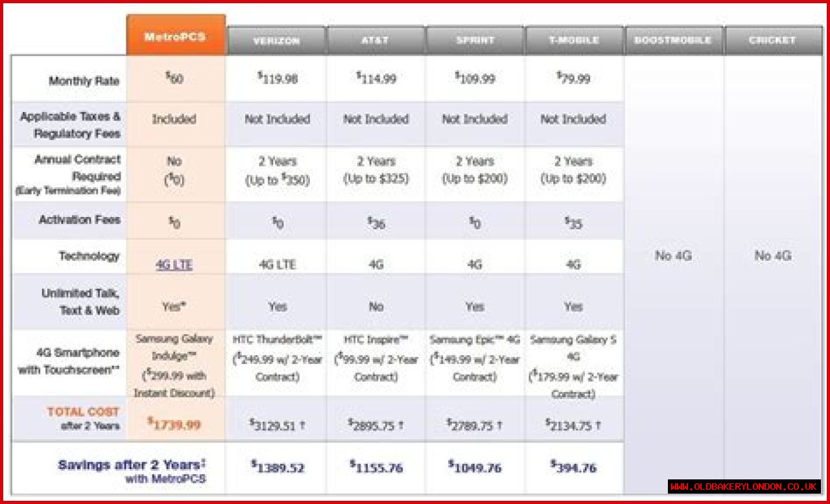830x504 pixels.
Task: Select the AT&T column header
Action: pos(375,40)
